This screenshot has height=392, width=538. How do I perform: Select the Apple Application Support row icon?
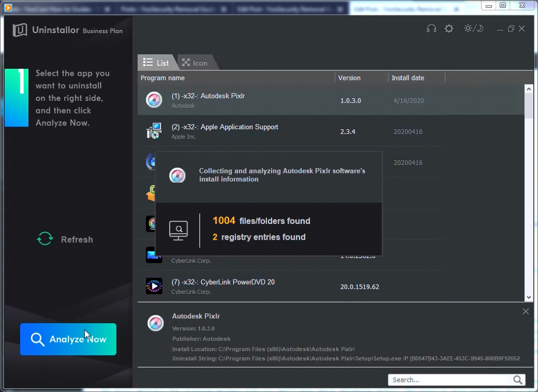coord(154,131)
